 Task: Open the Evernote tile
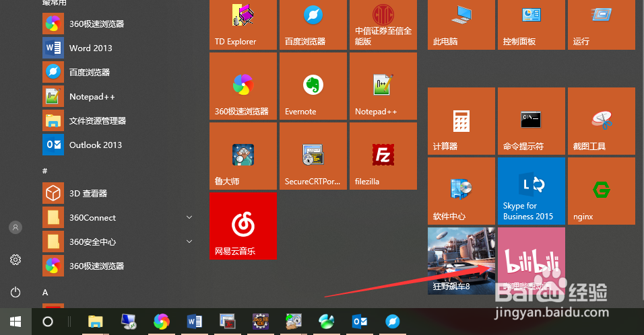click(x=313, y=86)
